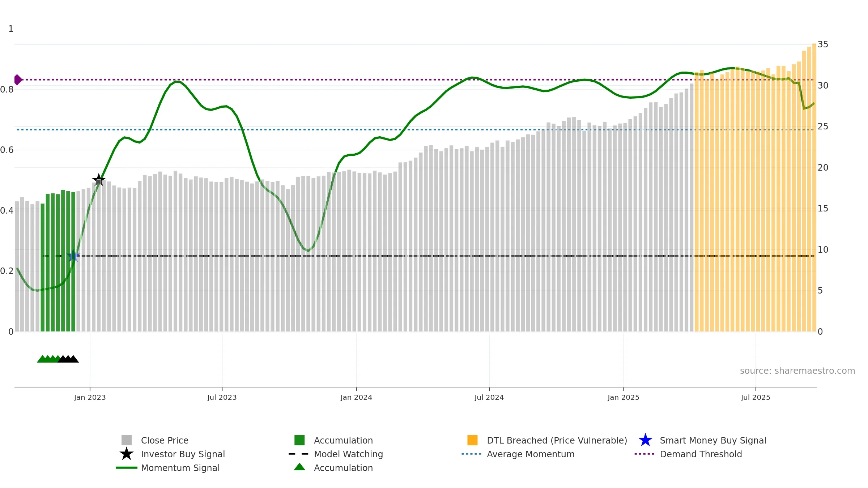868x488 pixels.
Task: Click the Jul 2025 axis label
Action: click(756, 397)
